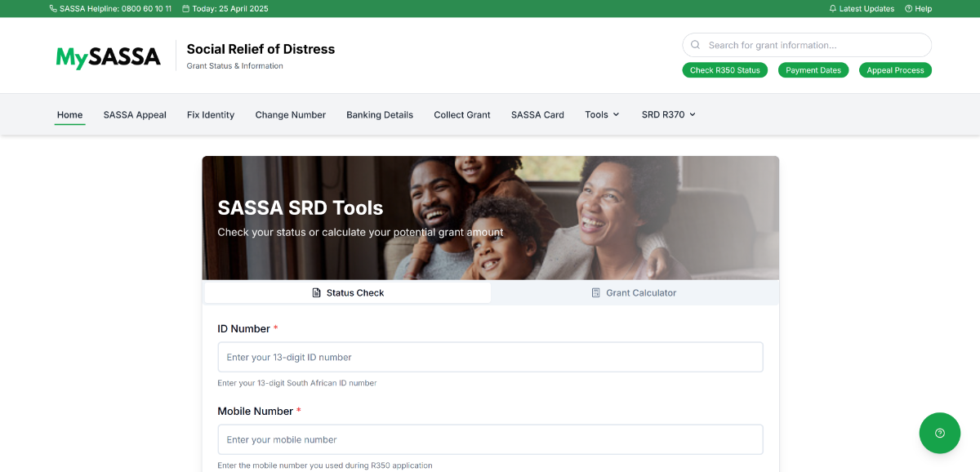Open the SASSA Appeal page
The height and width of the screenshot is (472, 980).
click(x=135, y=114)
